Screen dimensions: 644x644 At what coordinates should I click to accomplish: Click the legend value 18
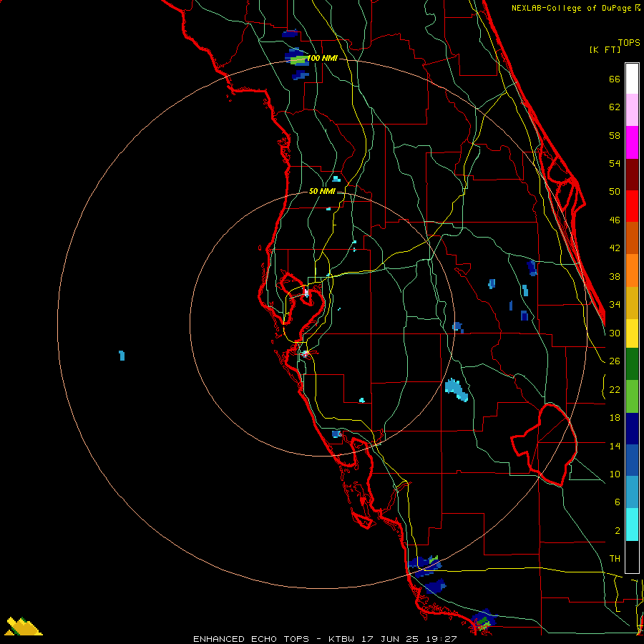(615, 418)
